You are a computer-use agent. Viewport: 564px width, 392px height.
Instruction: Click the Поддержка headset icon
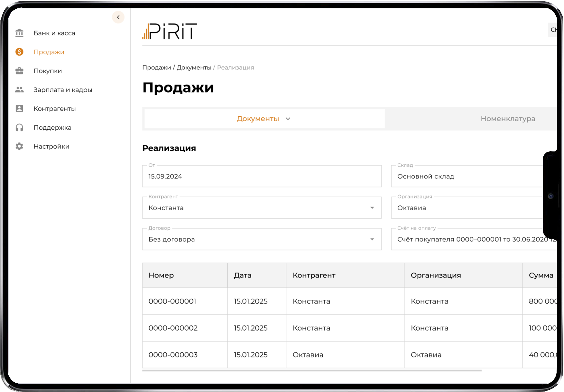[x=19, y=127]
